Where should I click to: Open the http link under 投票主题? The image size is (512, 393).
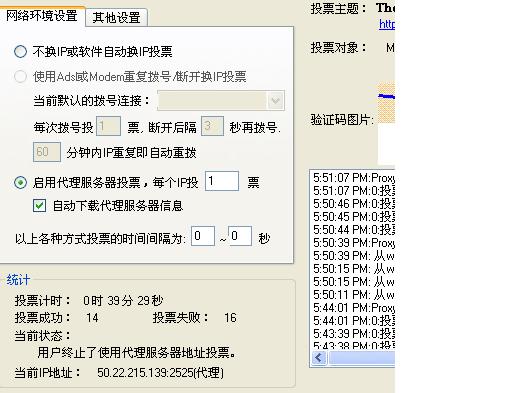[x=387, y=24]
